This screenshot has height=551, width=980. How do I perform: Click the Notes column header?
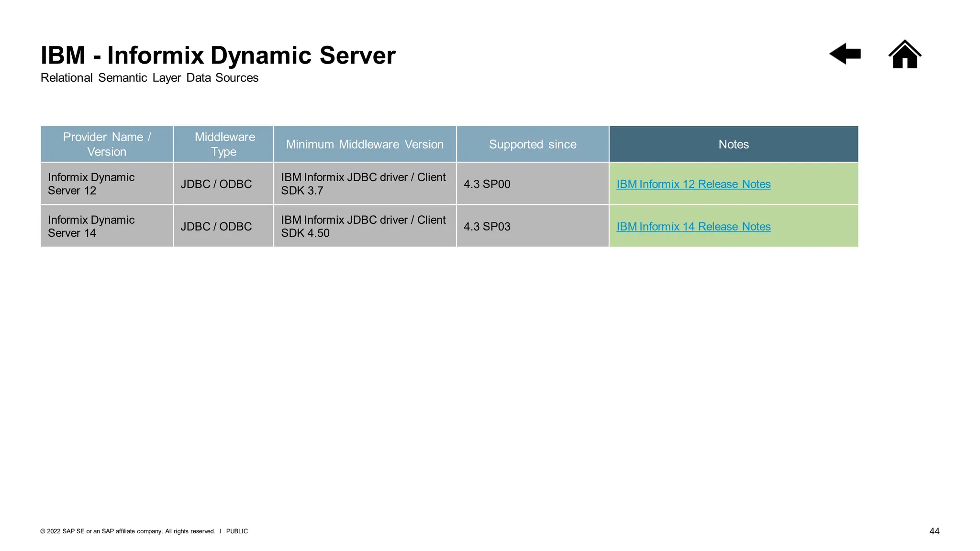[x=733, y=144]
